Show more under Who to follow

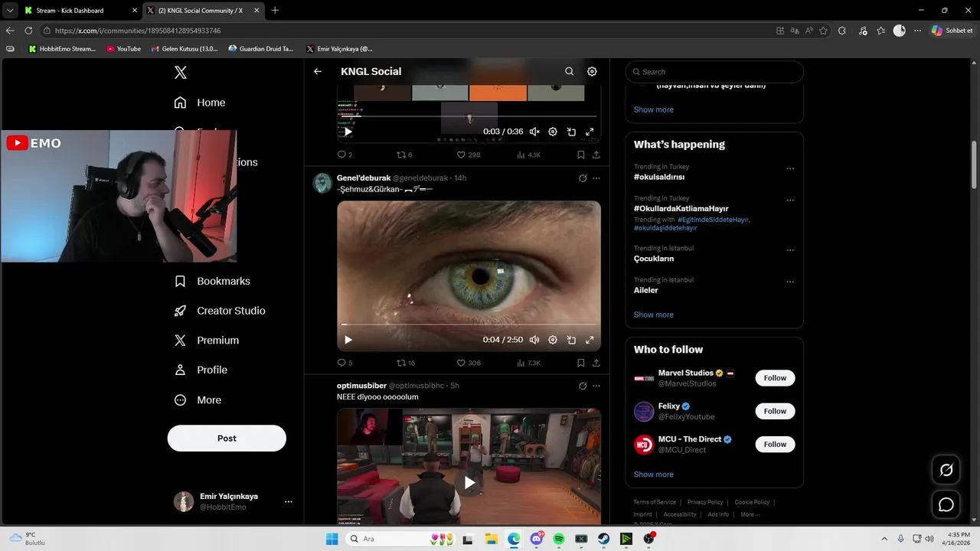[654, 474]
